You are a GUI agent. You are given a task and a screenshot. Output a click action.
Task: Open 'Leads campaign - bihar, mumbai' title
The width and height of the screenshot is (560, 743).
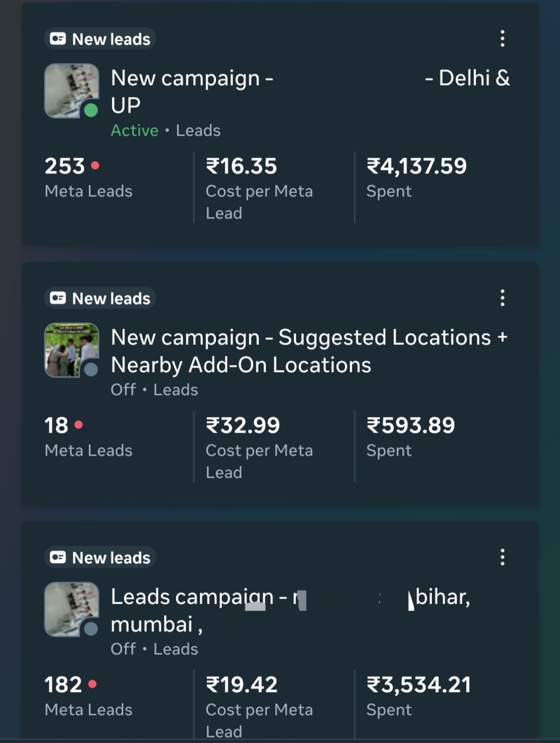pyautogui.click(x=192, y=597)
